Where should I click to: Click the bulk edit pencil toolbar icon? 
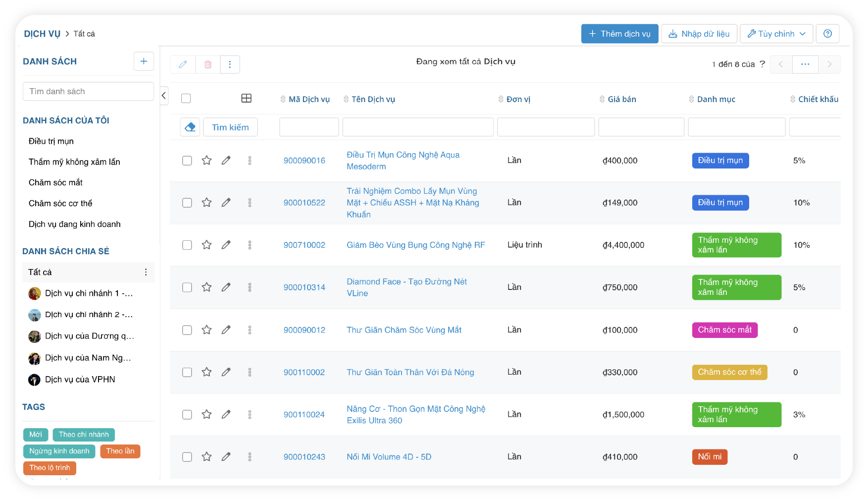click(x=183, y=64)
